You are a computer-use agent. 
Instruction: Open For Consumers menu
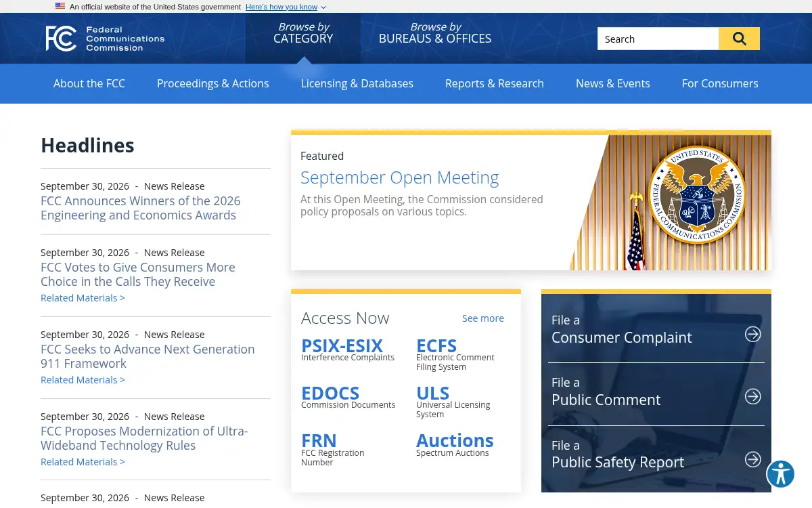click(x=720, y=83)
